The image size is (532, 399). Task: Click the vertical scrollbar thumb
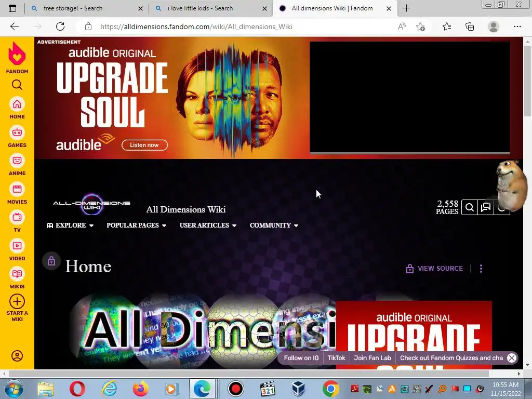point(528,80)
